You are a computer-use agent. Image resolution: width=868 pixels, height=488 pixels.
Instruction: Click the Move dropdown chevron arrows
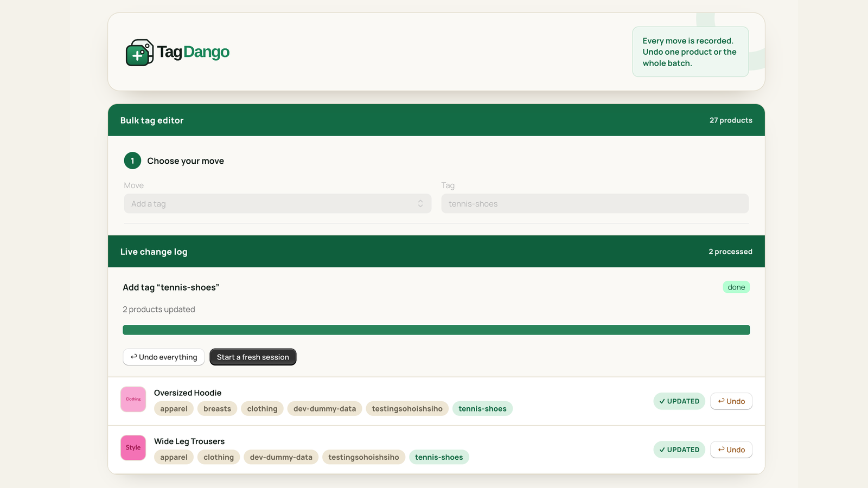click(420, 204)
